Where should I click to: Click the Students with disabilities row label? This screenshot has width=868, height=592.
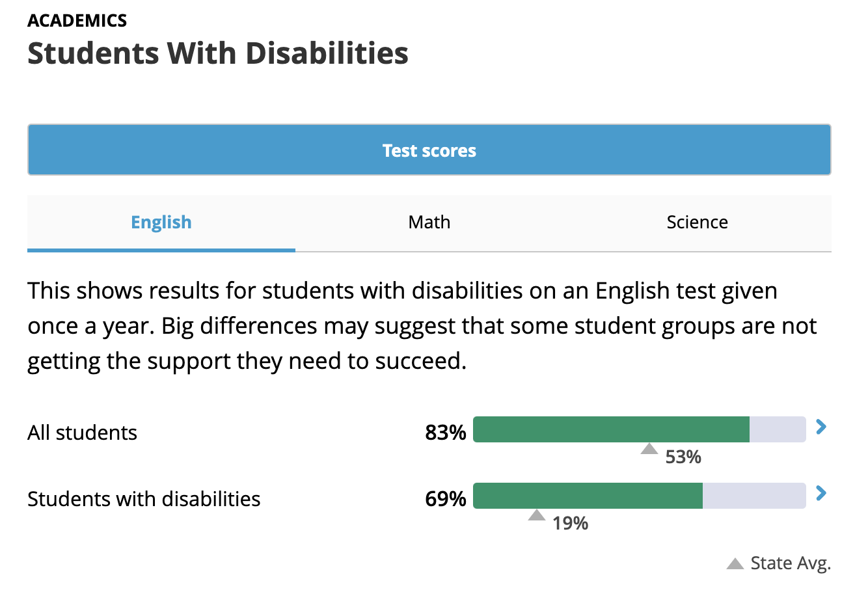[x=144, y=499]
